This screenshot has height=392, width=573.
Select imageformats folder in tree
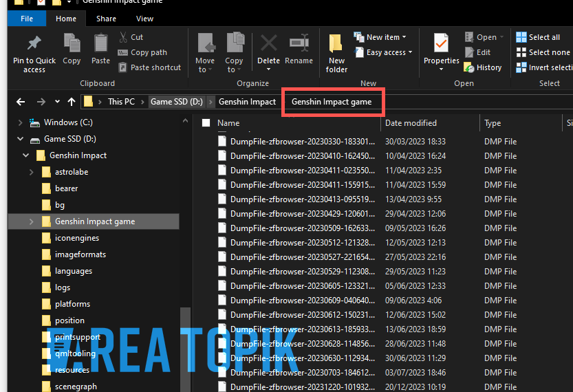click(x=80, y=254)
